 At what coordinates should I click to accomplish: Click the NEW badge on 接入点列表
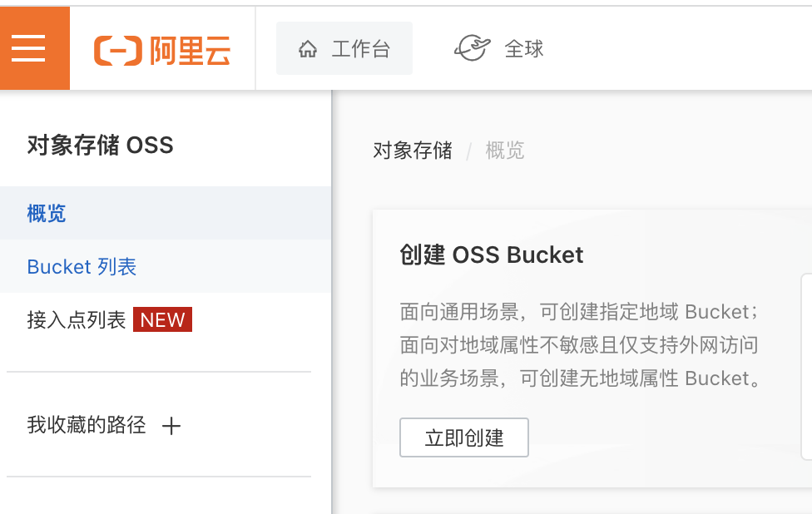click(x=162, y=319)
